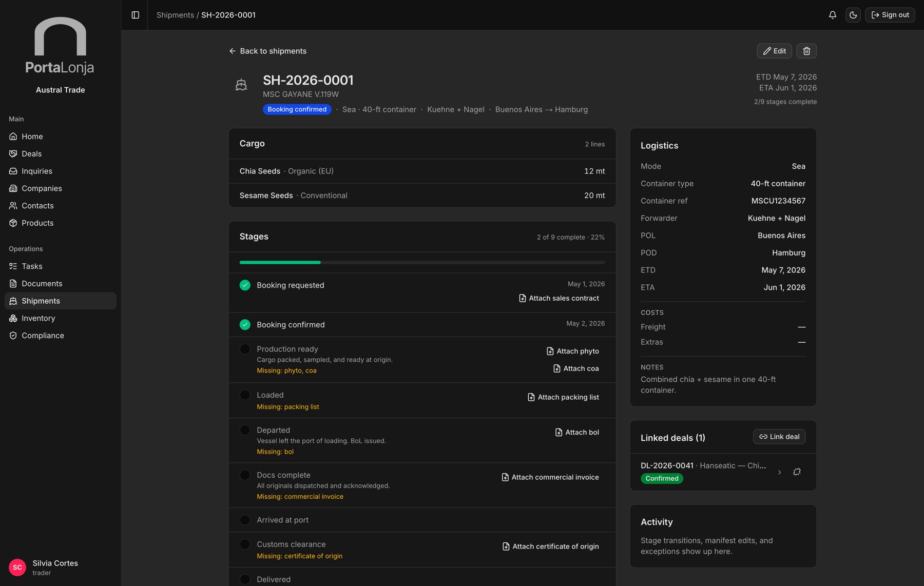Click the Inventory sidebar icon
Image resolution: width=924 pixels, height=586 pixels.
click(13, 318)
